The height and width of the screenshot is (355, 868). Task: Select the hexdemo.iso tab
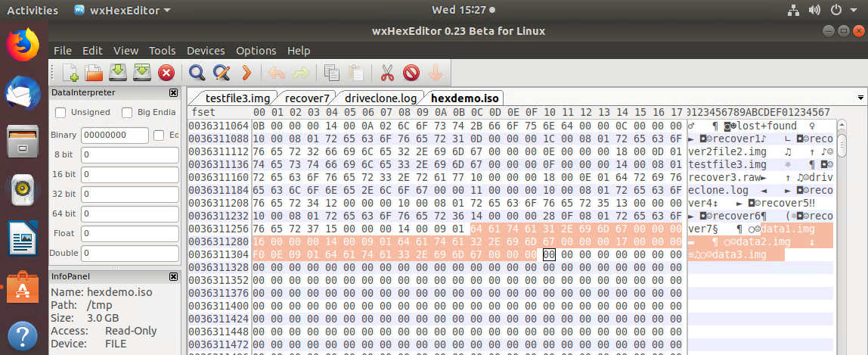(464, 98)
